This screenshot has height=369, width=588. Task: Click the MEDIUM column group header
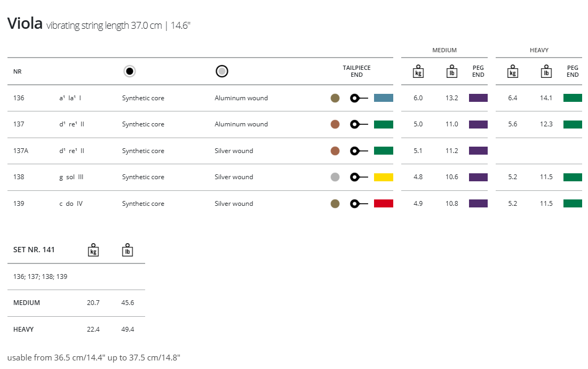[444, 50]
